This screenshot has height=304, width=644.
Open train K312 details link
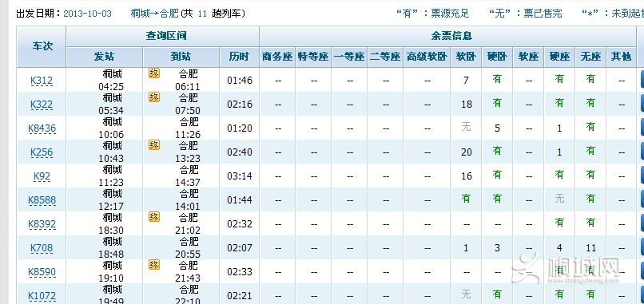42,81
